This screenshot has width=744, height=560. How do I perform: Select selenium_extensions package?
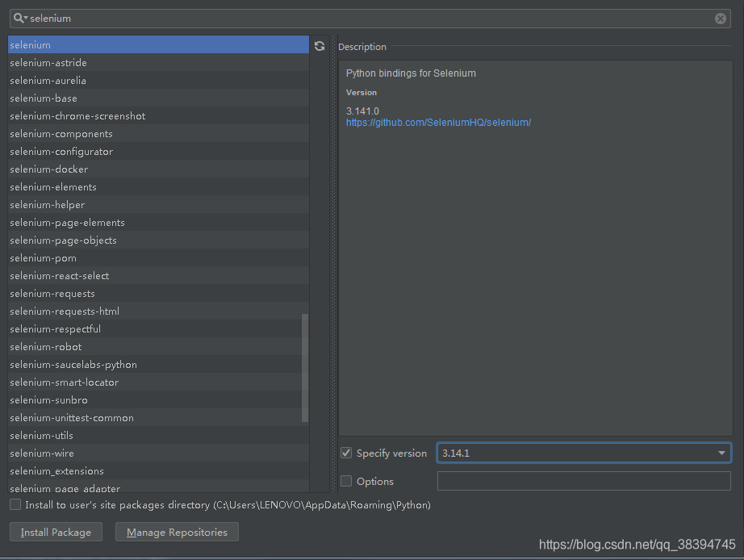click(x=158, y=470)
